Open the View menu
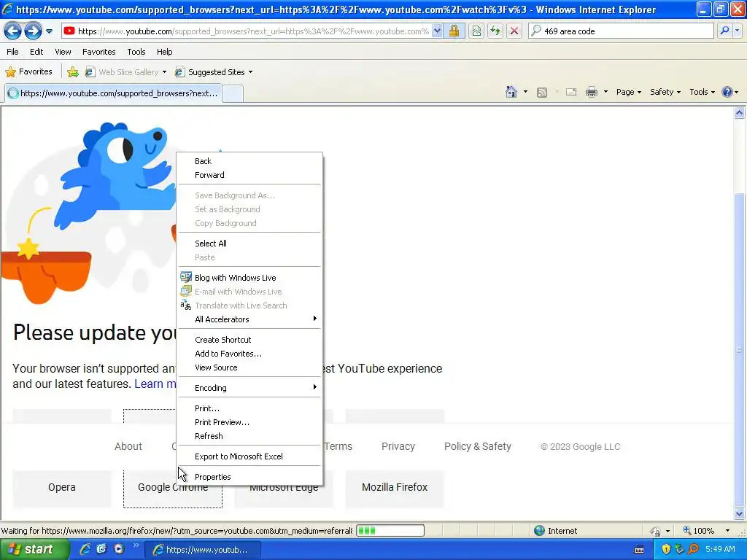This screenshot has width=747, height=560. click(63, 52)
